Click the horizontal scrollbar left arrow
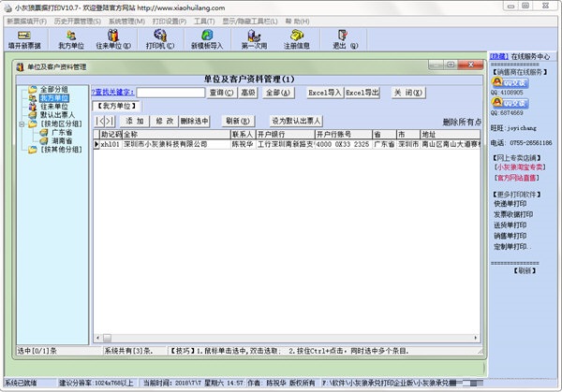Image resolution: width=562 pixels, height=392 pixels. click(x=97, y=338)
